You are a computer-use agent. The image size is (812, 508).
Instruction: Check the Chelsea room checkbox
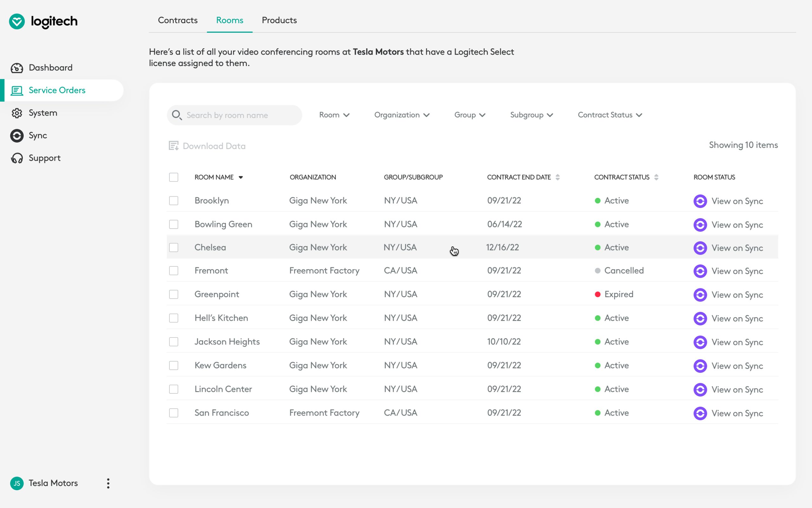(x=174, y=247)
